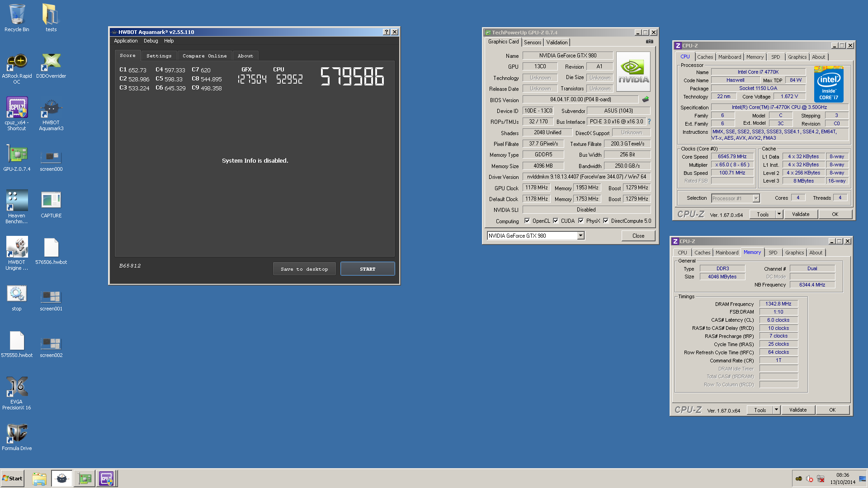Select 575550.hwbot file icon
Image resolution: width=868 pixels, height=488 pixels.
pos(17,344)
